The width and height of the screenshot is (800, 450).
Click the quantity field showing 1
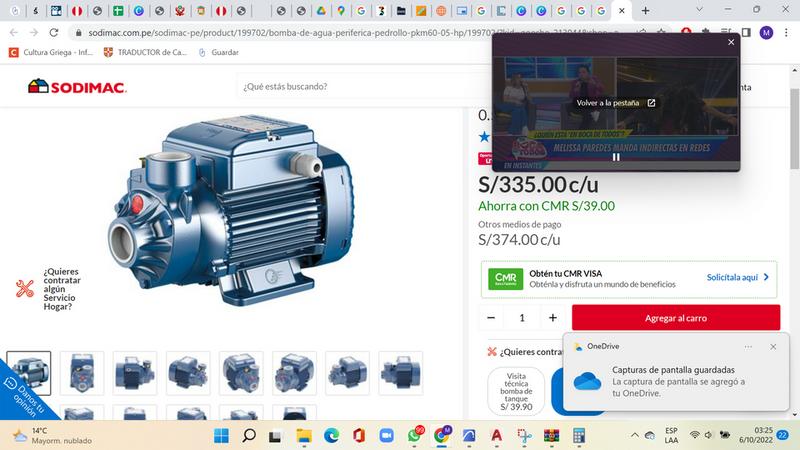[522, 318]
